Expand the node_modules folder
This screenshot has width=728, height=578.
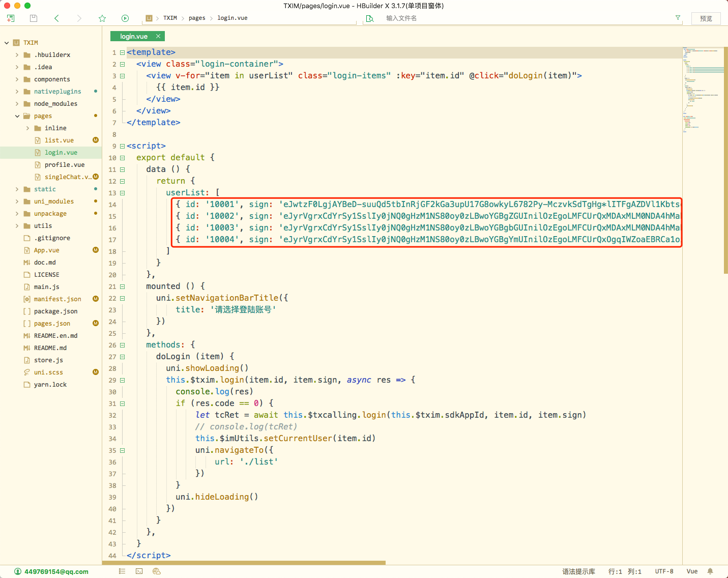[x=17, y=104]
